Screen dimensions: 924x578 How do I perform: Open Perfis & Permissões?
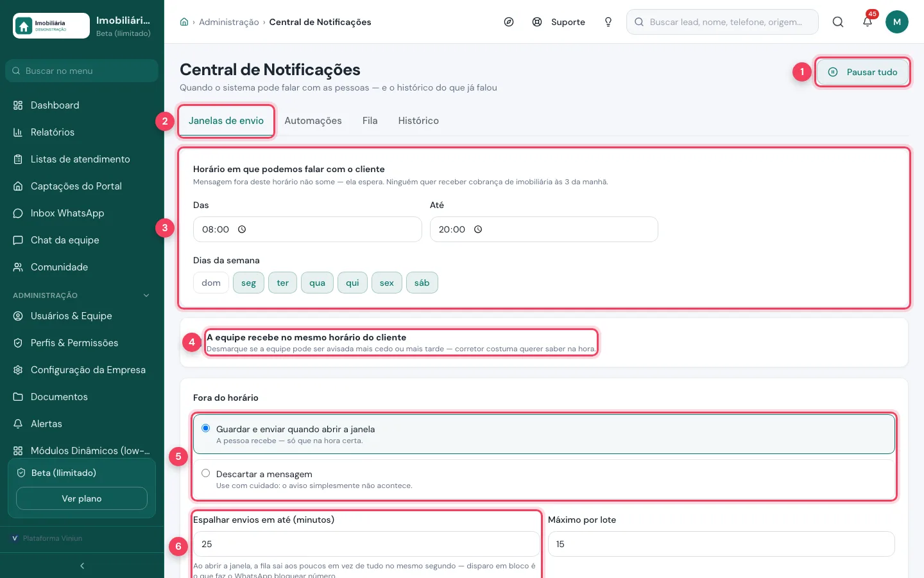tap(82, 343)
